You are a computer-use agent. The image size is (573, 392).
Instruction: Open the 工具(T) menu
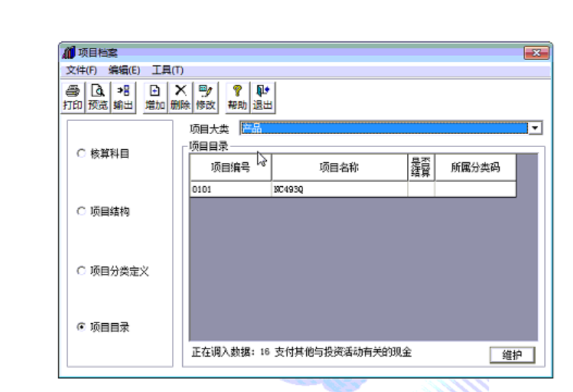click(168, 70)
